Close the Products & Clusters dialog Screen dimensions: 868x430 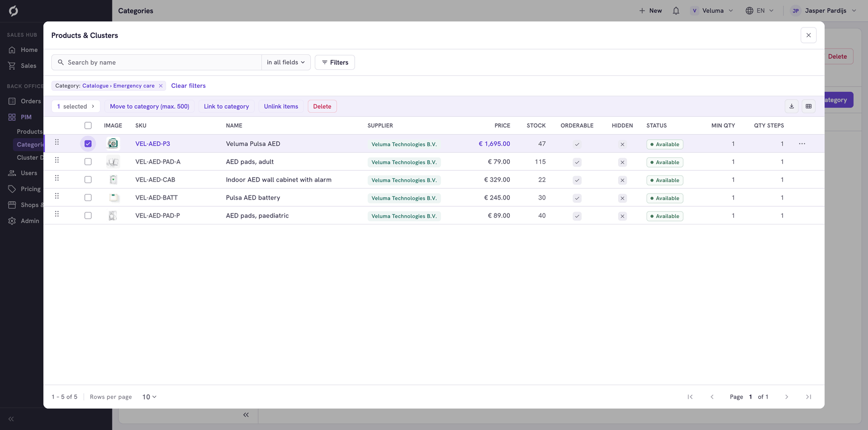[809, 35]
